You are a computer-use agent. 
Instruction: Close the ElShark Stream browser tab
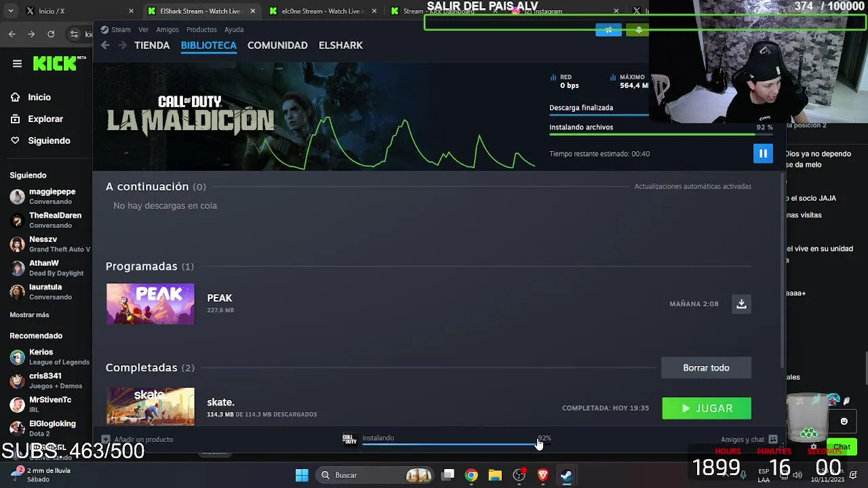(x=253, y=11)
